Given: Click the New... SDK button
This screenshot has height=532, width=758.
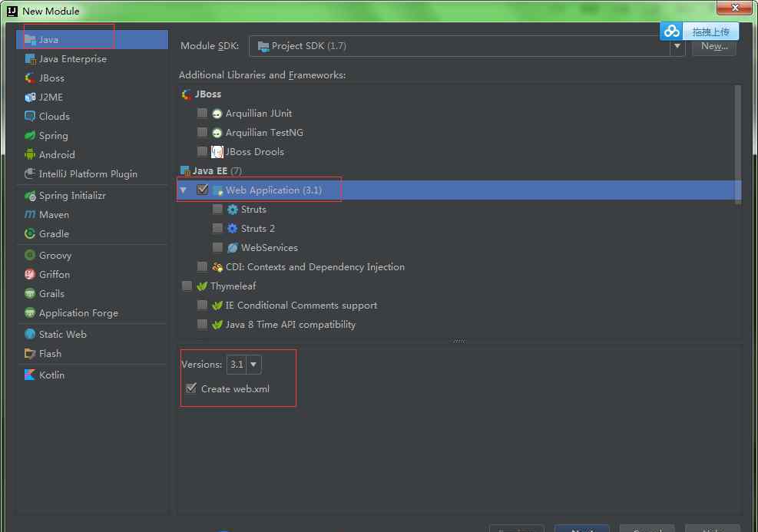Looking at the screenshot, I should pyautogui.click(x=714, y=46).
